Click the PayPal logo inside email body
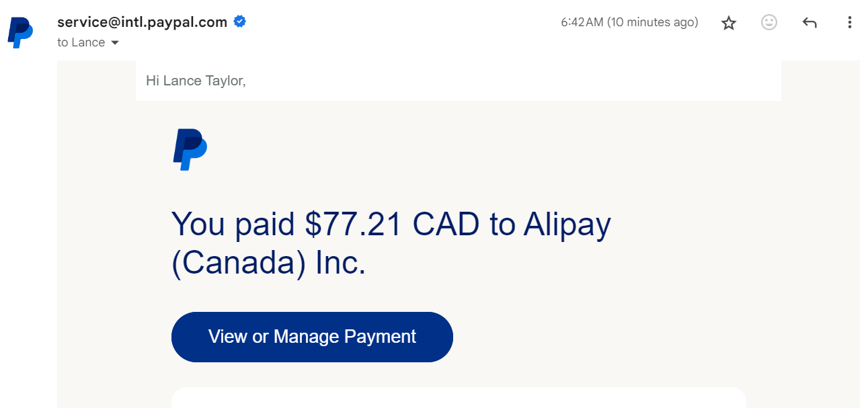This screenshot has height=408, width=868. [190, 149]
